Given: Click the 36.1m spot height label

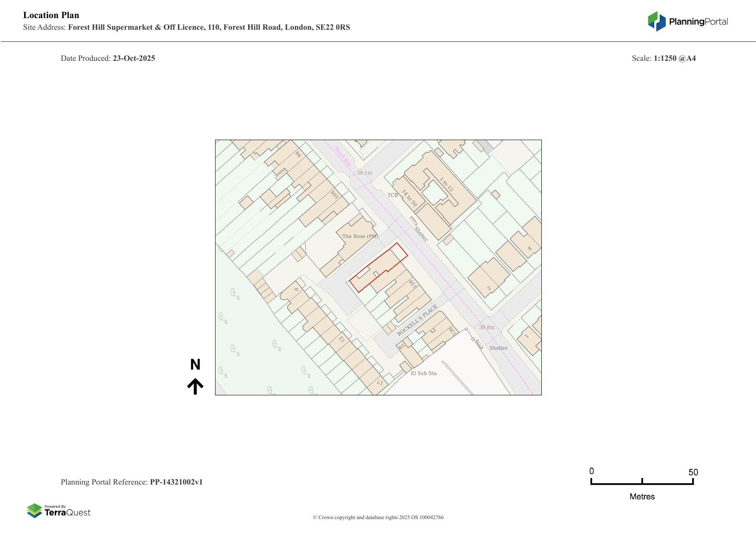Looking at the screenshot, I should [x=364, y=173].
